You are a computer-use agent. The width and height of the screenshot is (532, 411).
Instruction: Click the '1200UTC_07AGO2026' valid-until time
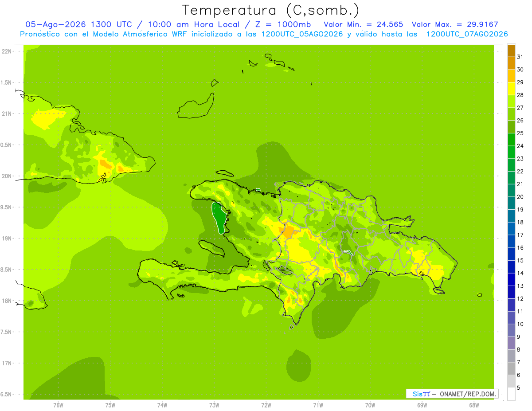(x=467, y=34)
